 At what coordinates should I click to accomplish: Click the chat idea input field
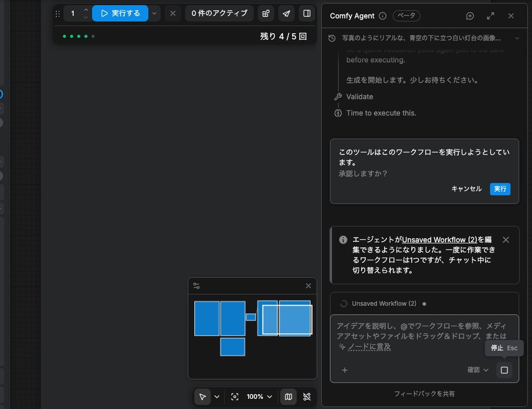click(424, 335)
